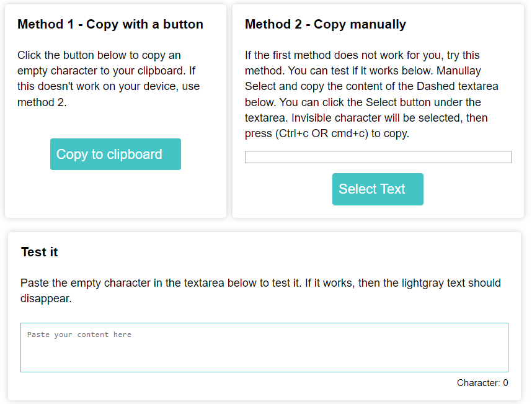
Task: Click the "Method 2 - Copy manually" heading
Action: pyautogui.click(x=326, y=25)
